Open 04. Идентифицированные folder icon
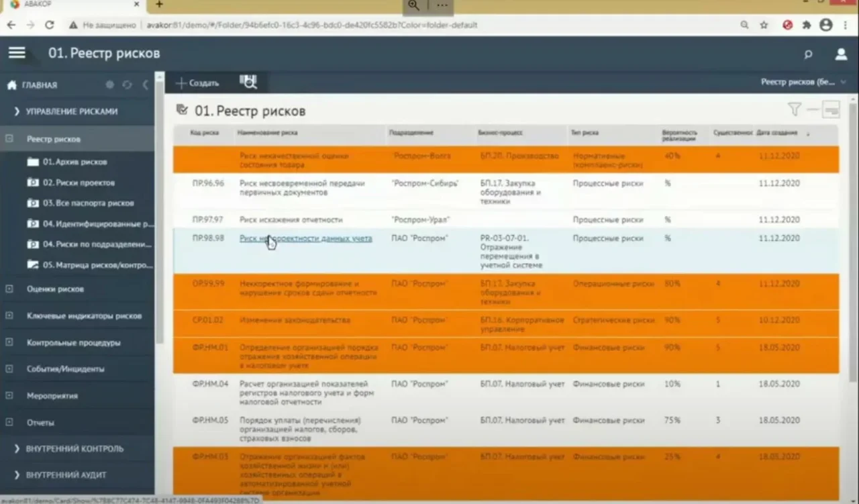Screen dimensions: 859x504 coord(33,223)
